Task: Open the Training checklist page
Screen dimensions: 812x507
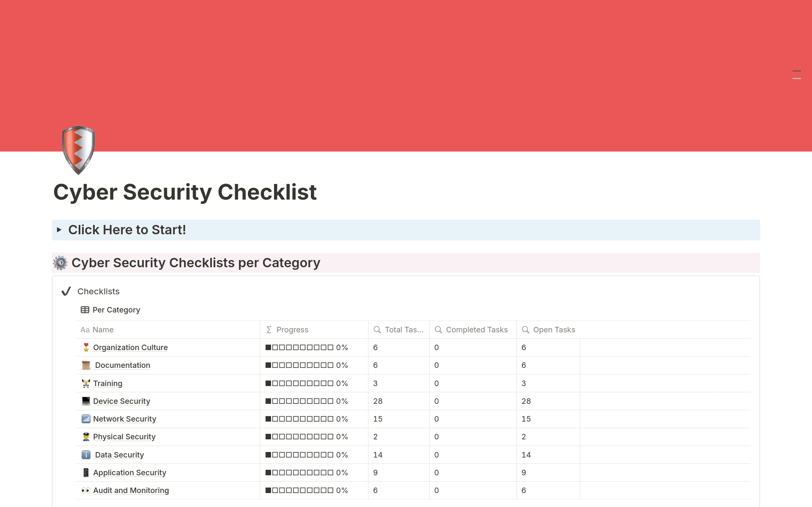Action: (x=108, y=383)
